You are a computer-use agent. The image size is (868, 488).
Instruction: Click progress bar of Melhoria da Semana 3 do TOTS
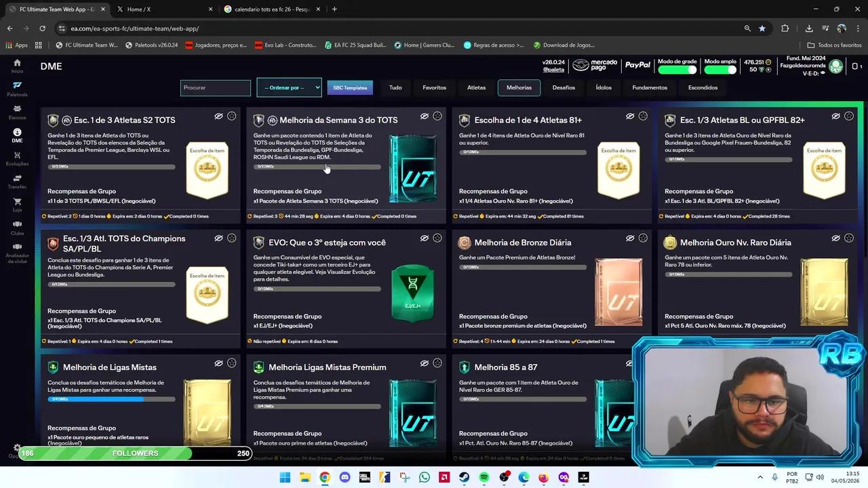[x=317, y=167]
